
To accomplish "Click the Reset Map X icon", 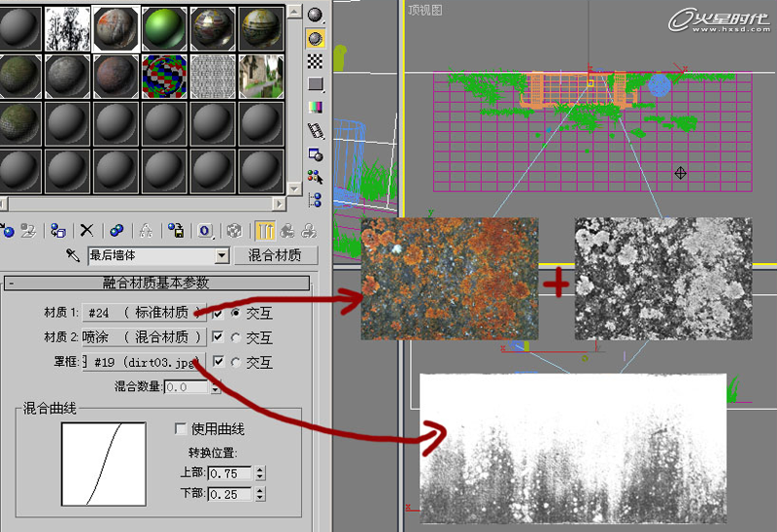I will tap(86, 230).
